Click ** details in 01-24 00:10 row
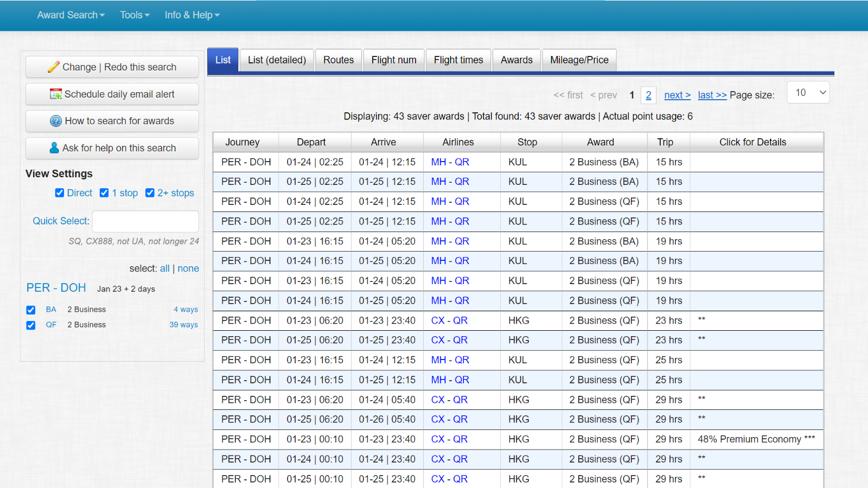Viewport: 868px width, 488px height. tap(701, 458)
